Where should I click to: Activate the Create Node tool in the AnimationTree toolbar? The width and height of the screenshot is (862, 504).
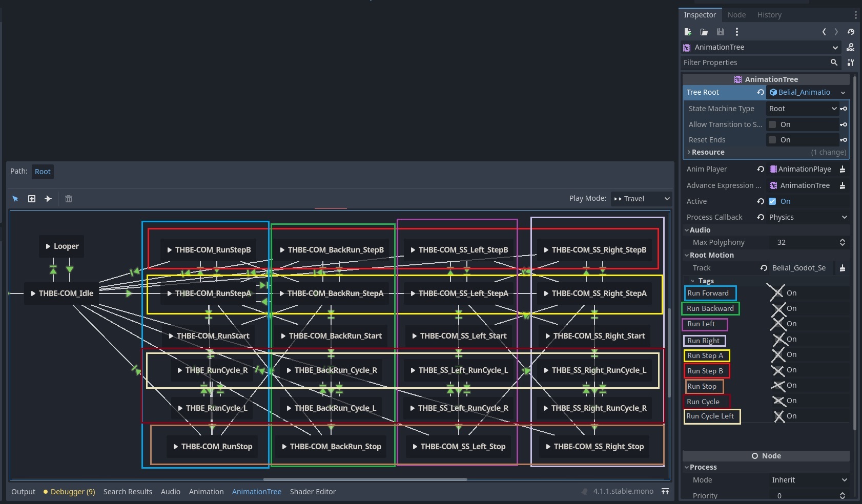[31, 199]
